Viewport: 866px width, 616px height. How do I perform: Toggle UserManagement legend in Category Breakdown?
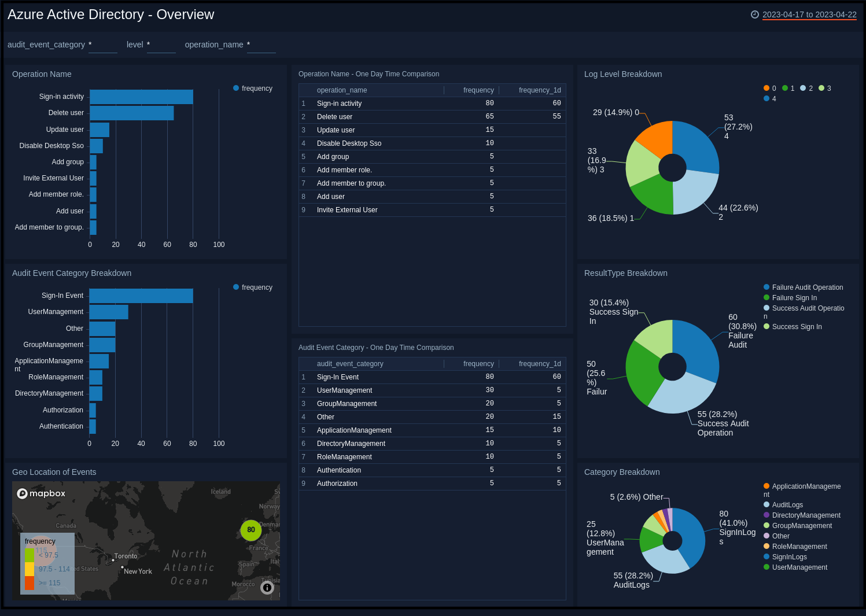[x=795, y=567]
